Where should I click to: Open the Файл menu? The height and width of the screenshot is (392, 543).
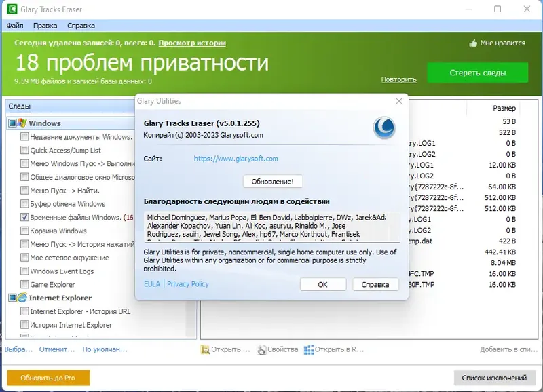point(15,26)
